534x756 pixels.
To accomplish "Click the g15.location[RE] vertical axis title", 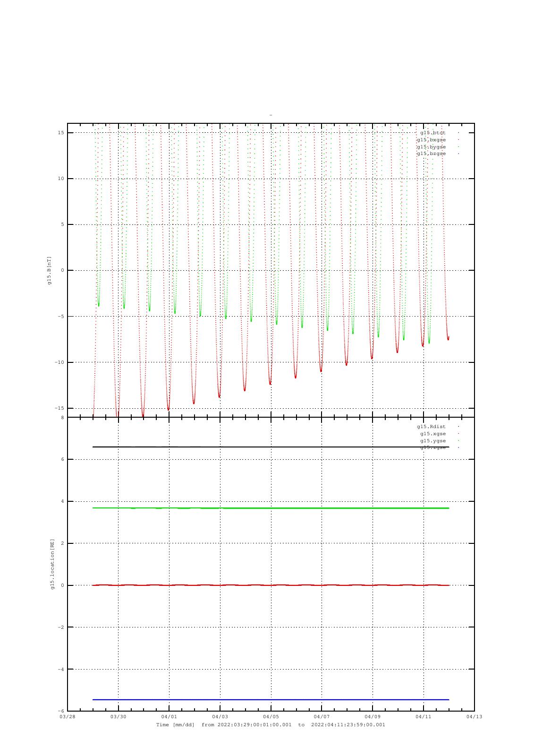I will (53, 564).
